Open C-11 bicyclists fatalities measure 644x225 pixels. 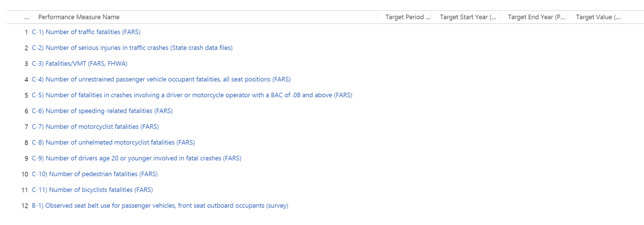click(92, 190)
